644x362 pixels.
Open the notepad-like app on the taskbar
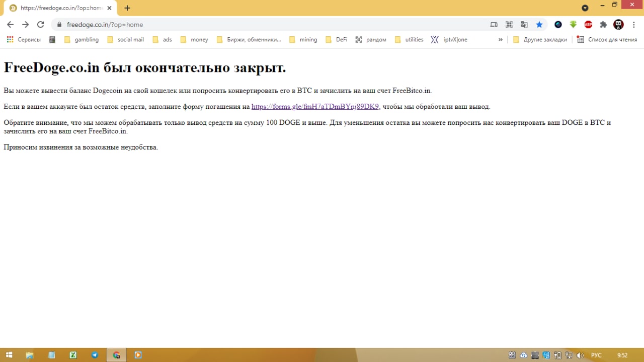(x=51, y=355)
